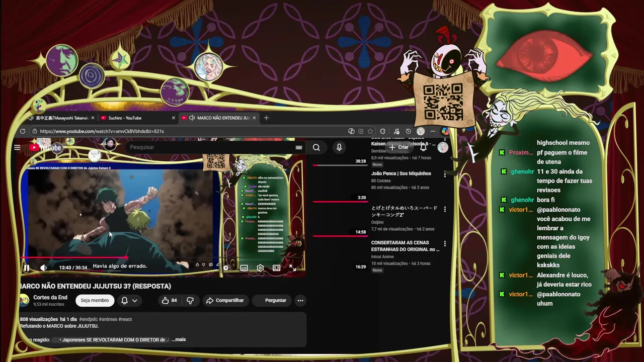
Task: Click the Criar create button
Action: point(398,147)
